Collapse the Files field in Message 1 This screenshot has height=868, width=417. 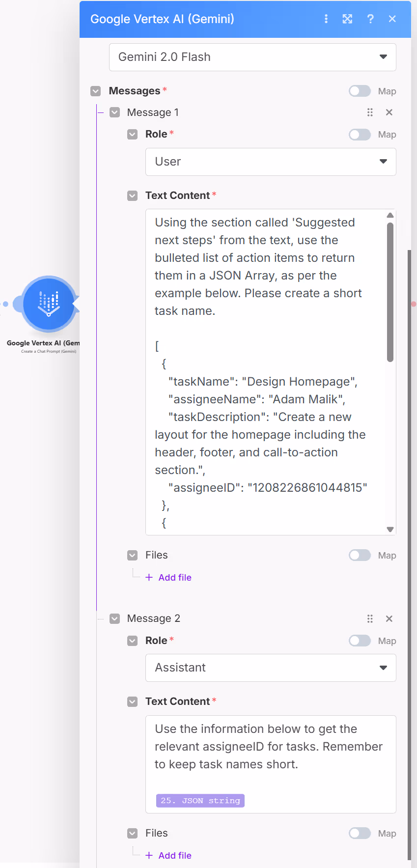tap(133, 555)
